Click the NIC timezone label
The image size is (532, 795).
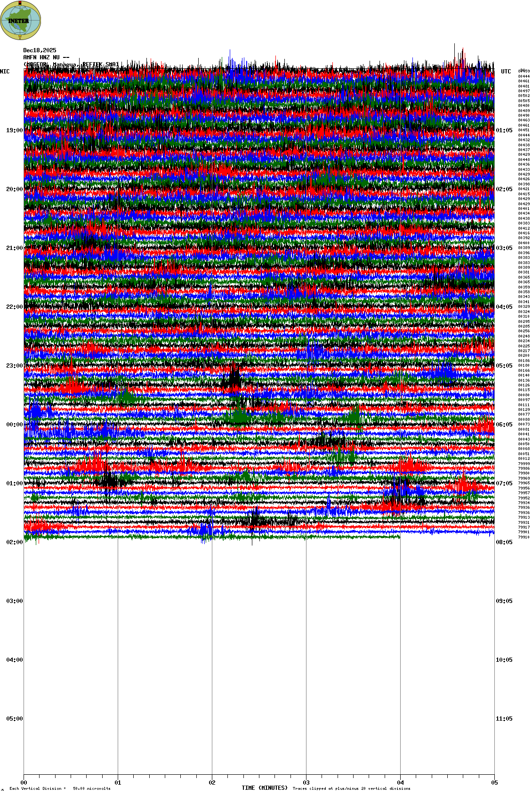[5, 72]
